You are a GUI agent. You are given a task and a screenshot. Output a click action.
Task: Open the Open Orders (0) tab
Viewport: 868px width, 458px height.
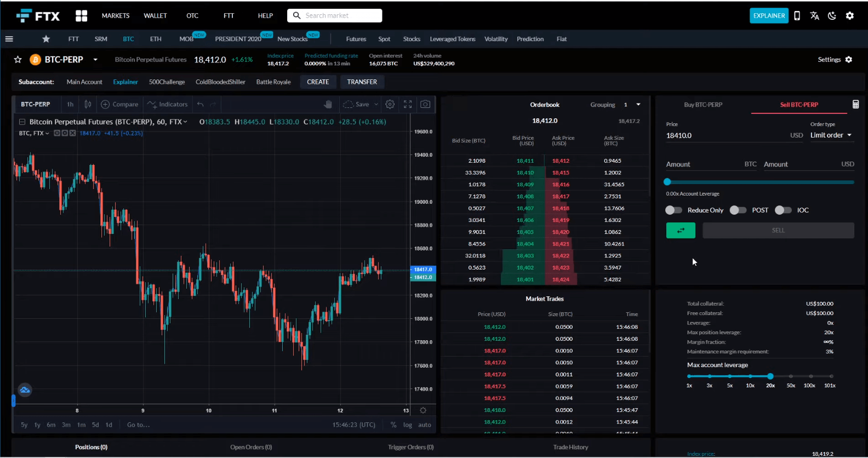coord(251,447)
